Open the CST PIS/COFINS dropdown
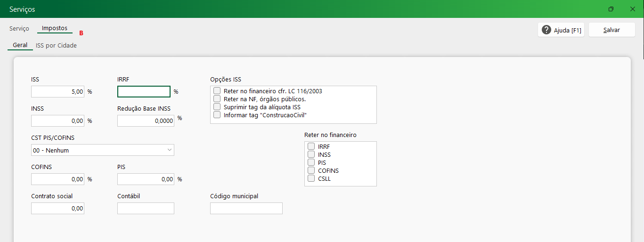 pyautogui.click(x=103, y=150)
